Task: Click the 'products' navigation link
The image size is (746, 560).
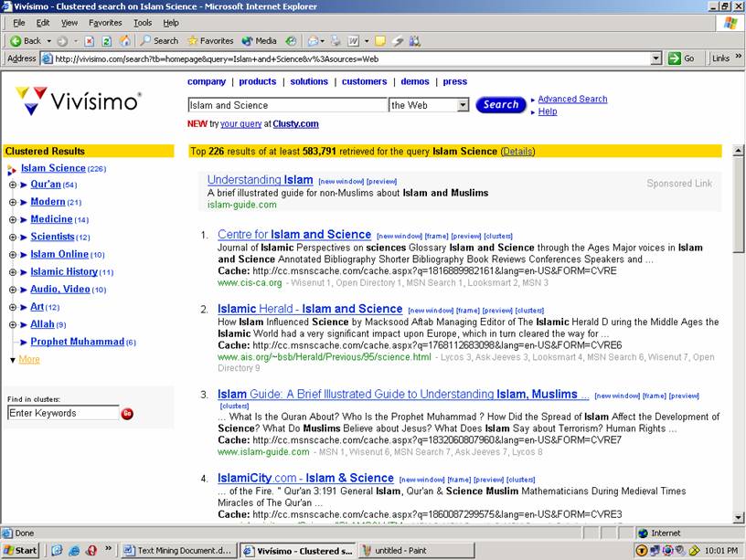Action: pyautogui.click(x=258, y=82)
